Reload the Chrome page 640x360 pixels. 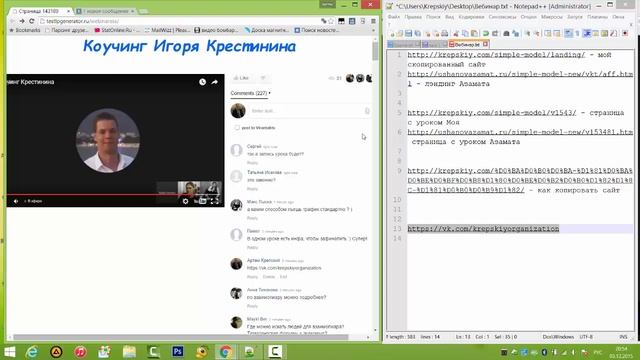click(31, 21)
